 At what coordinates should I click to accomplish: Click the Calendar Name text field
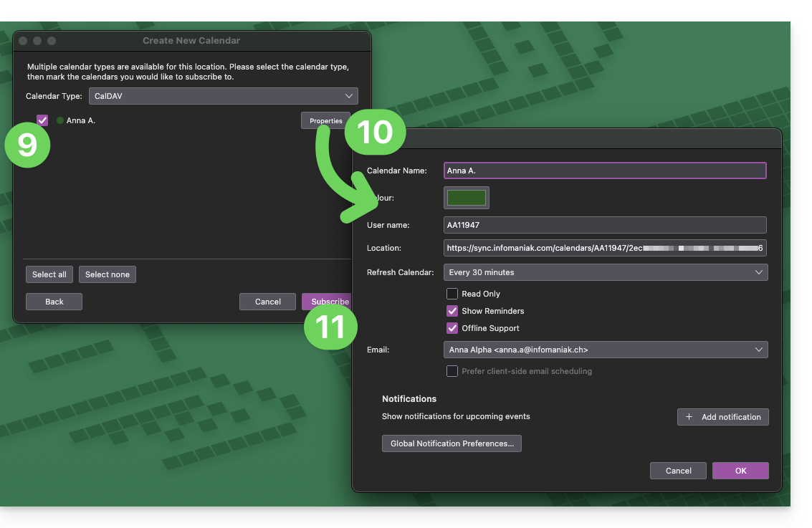coord(605,171)
